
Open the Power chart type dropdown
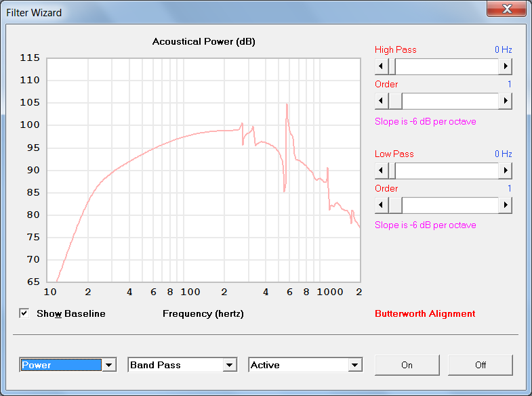click(109, 365)
